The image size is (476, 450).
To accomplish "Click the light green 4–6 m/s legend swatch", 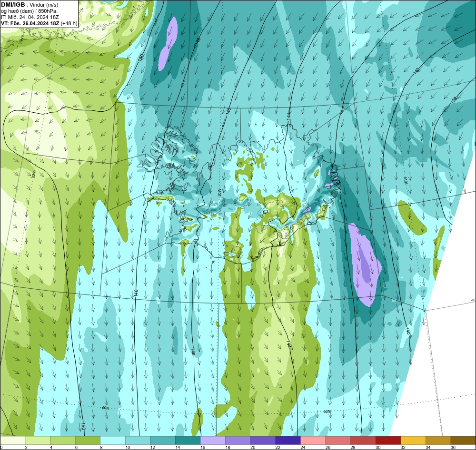I will point(62,440).
